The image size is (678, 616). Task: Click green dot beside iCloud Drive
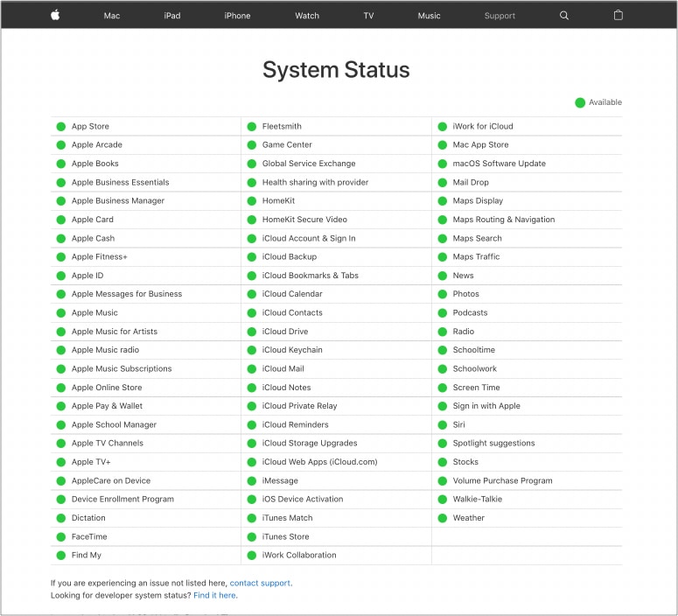[252, 332]
